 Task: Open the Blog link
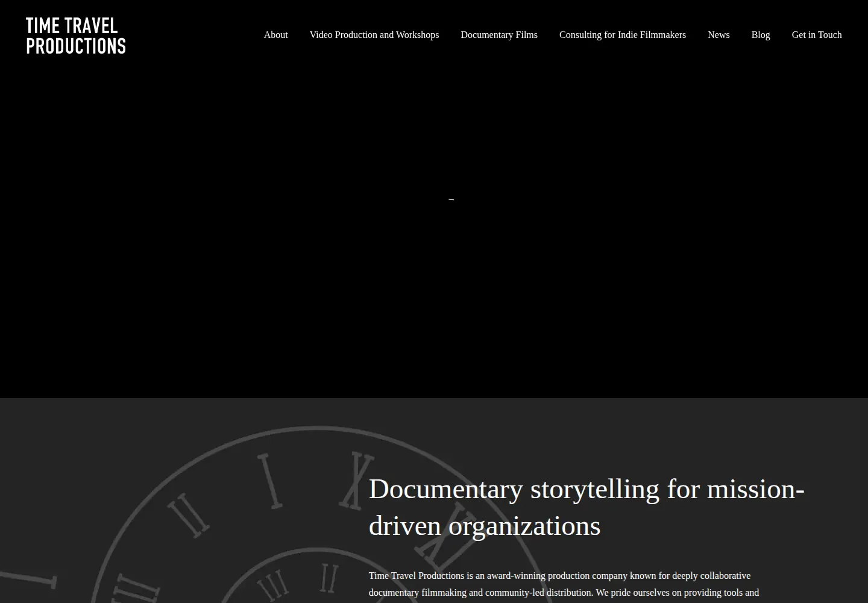tap(761, 35)
